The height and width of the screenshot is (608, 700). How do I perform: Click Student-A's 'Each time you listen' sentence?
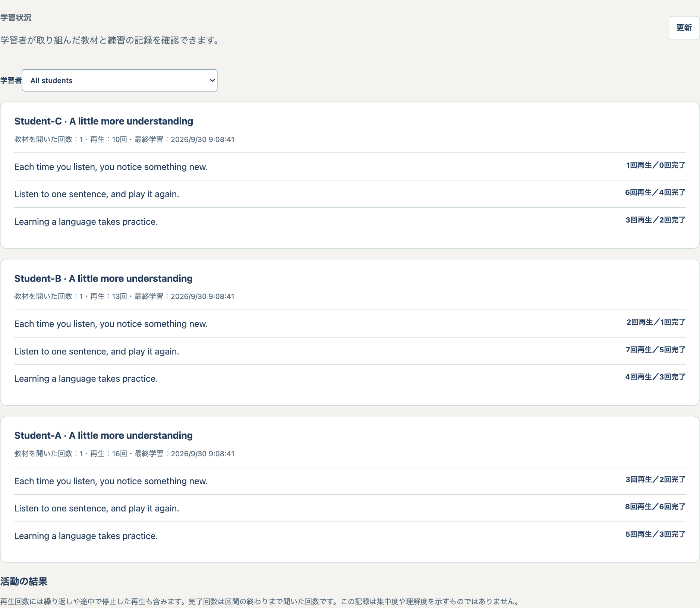111,481
